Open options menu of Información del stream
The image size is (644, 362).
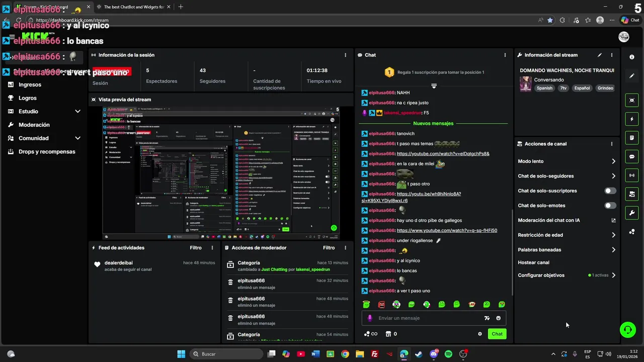click(x=612, y=55)
